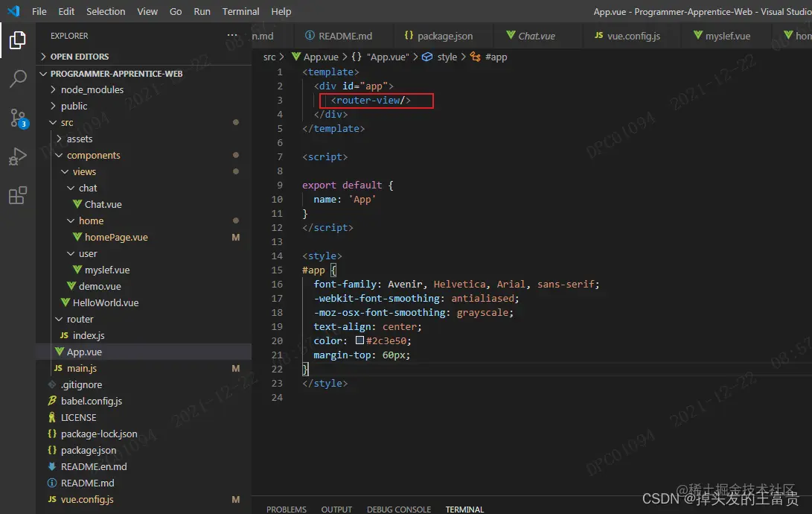The width and height of the screenshot is (812, 514).
Task: Click the markdown icon beside README.en.md
Action: coord(52,466)
